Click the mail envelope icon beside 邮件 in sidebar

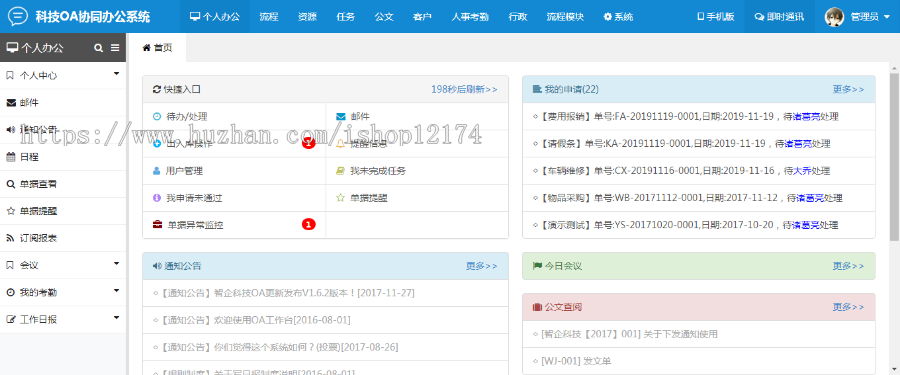pos(11,103)
